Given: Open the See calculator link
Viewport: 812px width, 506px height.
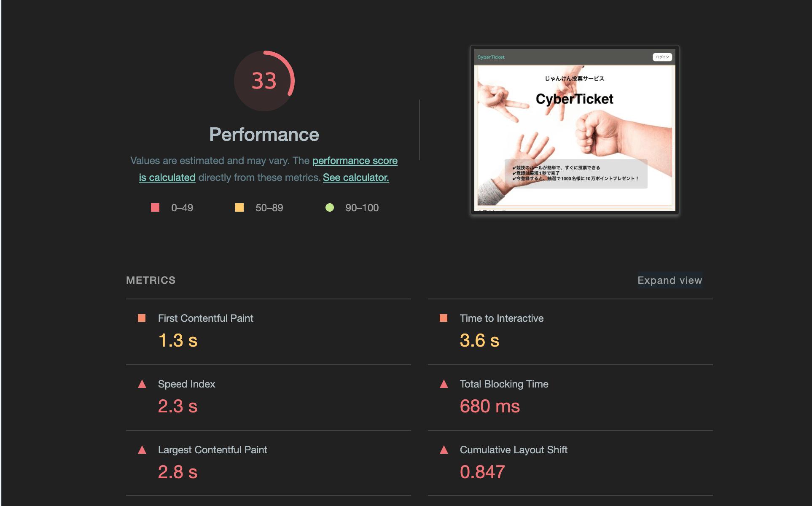Looking at the screenshot, I should (356, 178).
